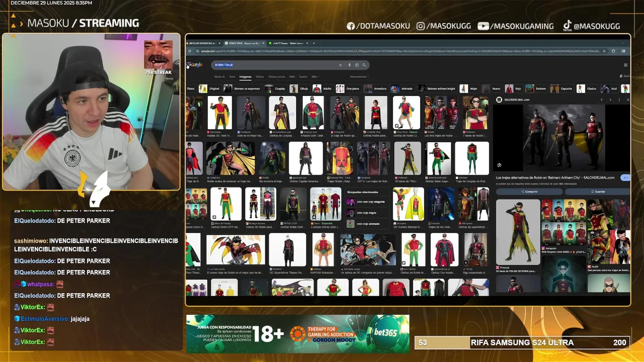This screenshot has width=644, height=362.
Task: Open Google Lens image search icon
Action: [x=357, y=65]
